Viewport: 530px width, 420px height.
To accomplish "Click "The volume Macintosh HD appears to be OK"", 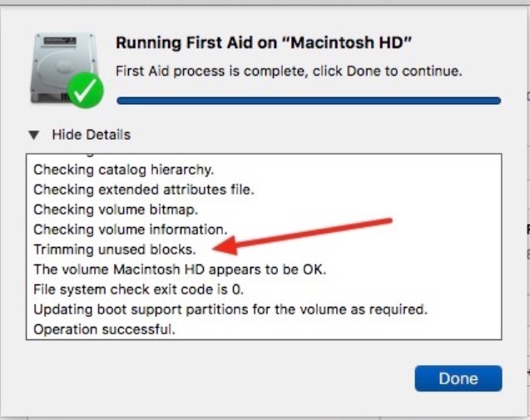I will point(180,269).
